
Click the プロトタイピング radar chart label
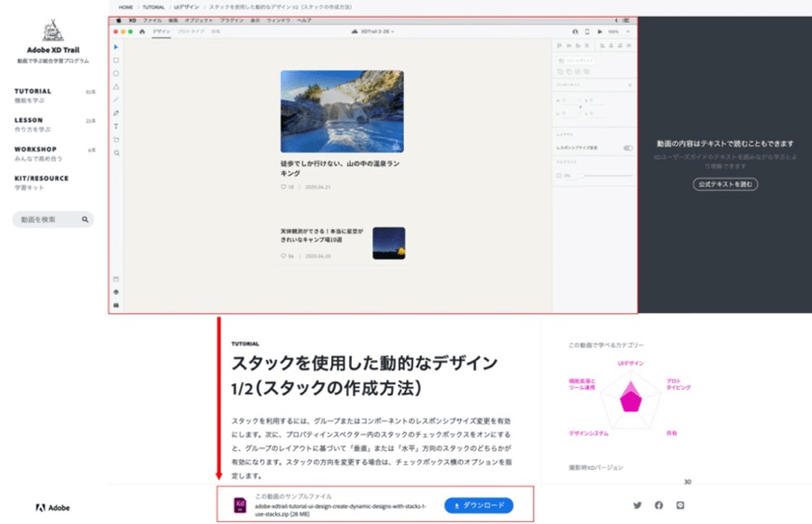coord(678,384)
